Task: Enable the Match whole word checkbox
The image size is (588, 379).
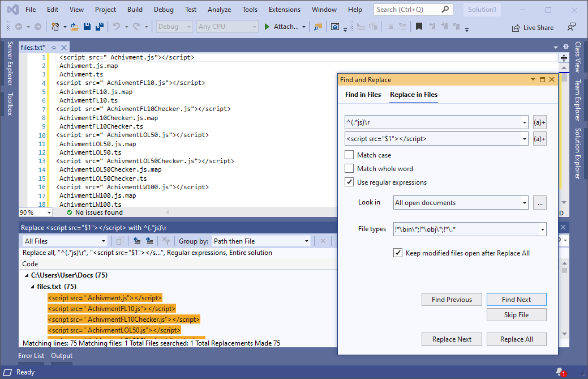Action: 349,168
